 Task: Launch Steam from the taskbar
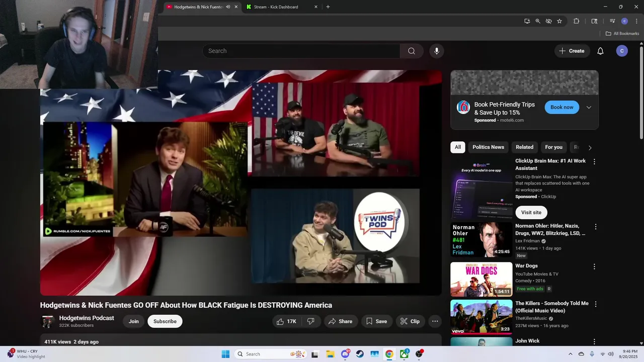(x=360, y=354)
